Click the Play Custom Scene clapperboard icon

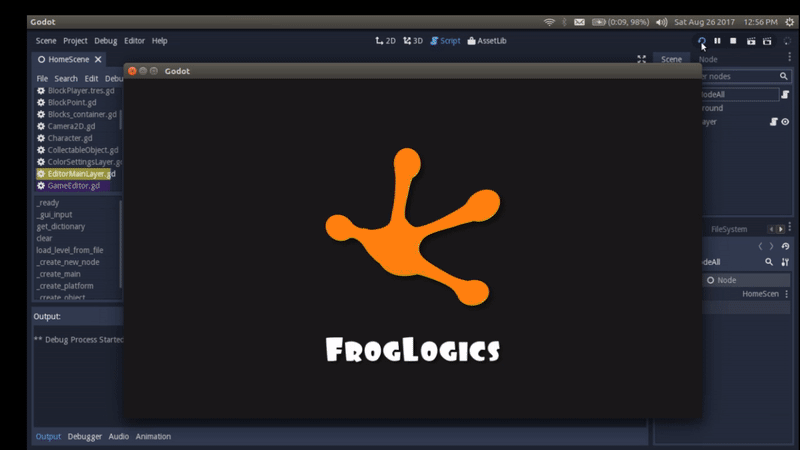tap(767, 41)
